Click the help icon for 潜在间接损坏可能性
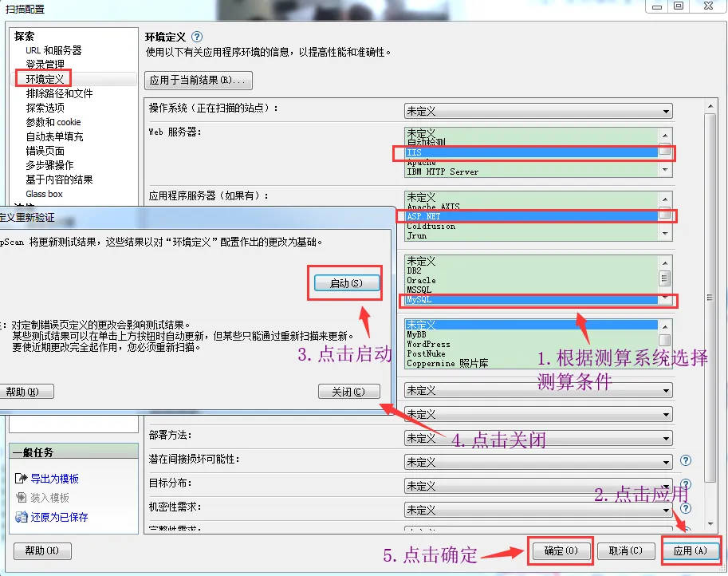728x576 pixels. tap(685, 460)
